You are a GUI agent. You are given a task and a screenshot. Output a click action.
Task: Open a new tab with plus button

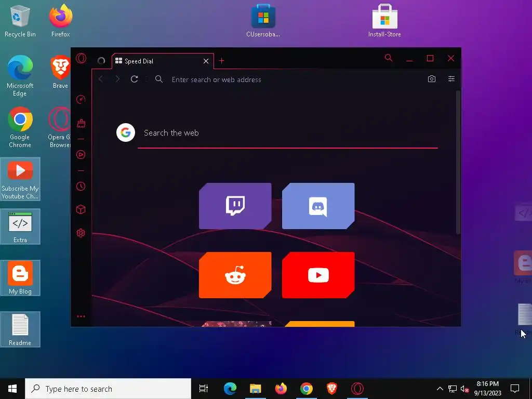221,61
